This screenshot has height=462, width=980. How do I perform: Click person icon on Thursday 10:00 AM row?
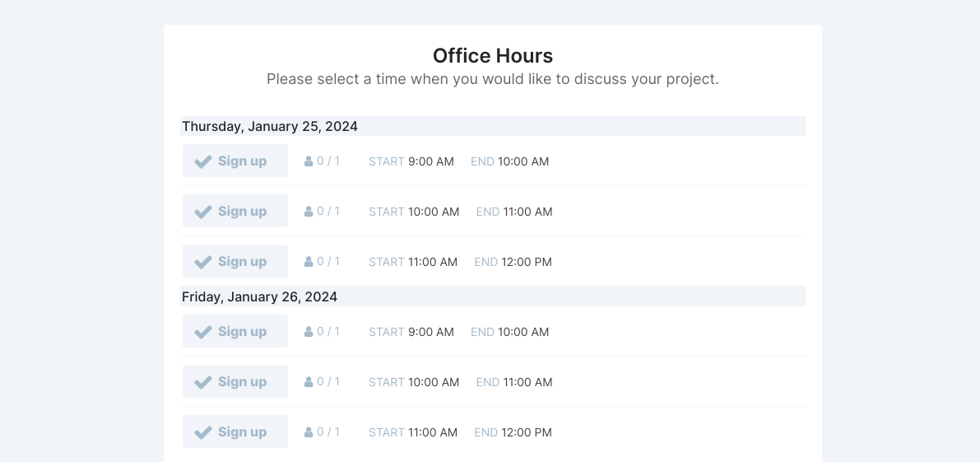pyautogui.click(x=308, y=212)
